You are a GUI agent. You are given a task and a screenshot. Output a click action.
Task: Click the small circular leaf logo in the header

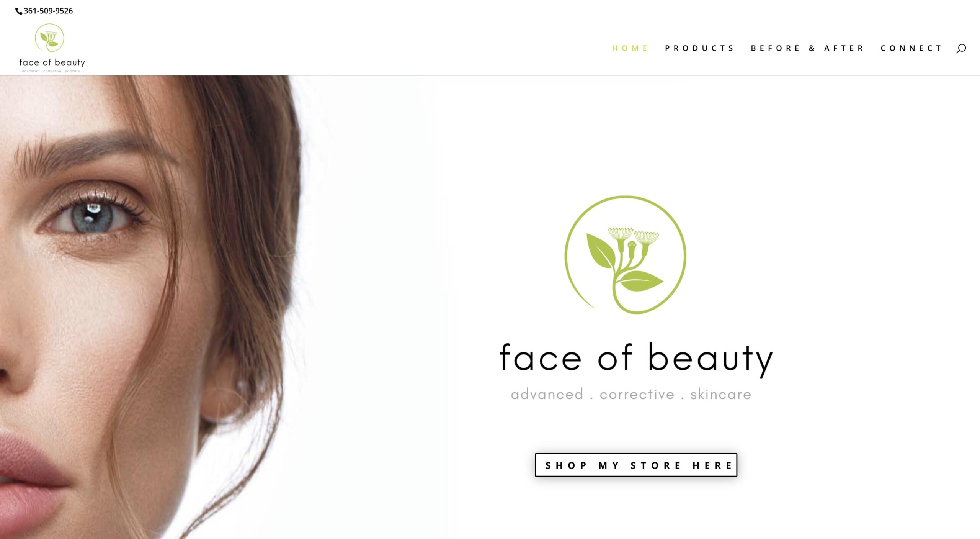click(x=49, y=38)
